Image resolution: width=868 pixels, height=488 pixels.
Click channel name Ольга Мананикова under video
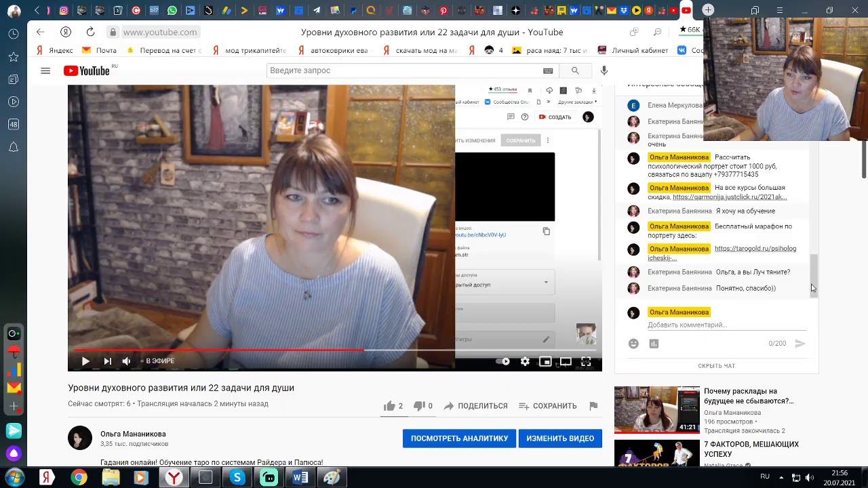133,434
